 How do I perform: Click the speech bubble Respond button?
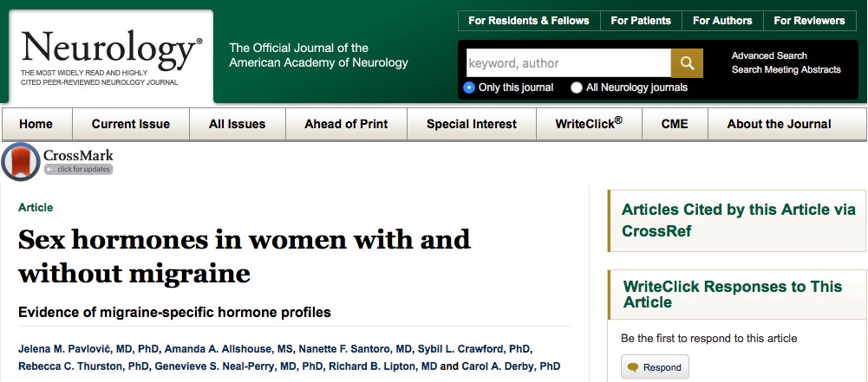655,367
